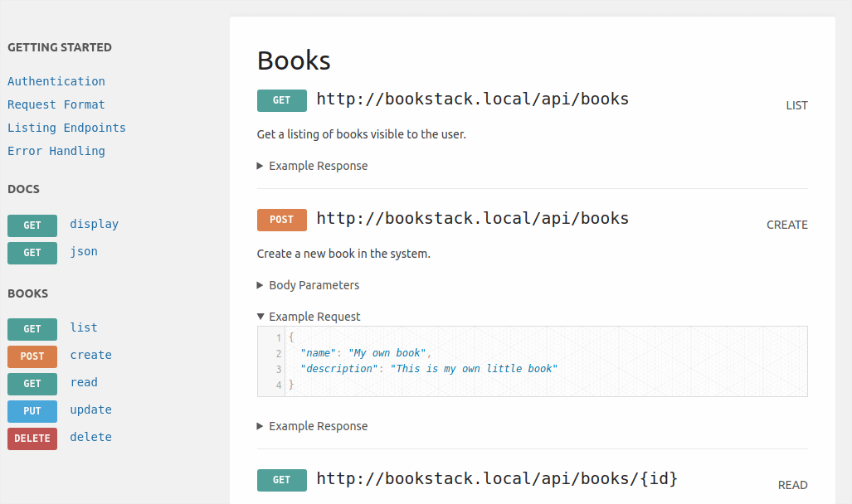Click 'Get a listing of books' description
Viewport: 852px width, 504px height.
pos(362,134)
